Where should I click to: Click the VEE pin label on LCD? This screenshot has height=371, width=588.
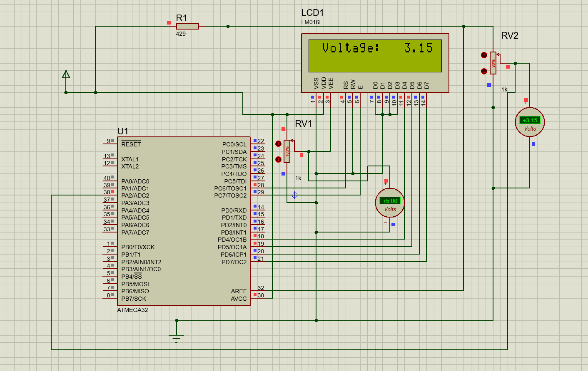(331, 84)
